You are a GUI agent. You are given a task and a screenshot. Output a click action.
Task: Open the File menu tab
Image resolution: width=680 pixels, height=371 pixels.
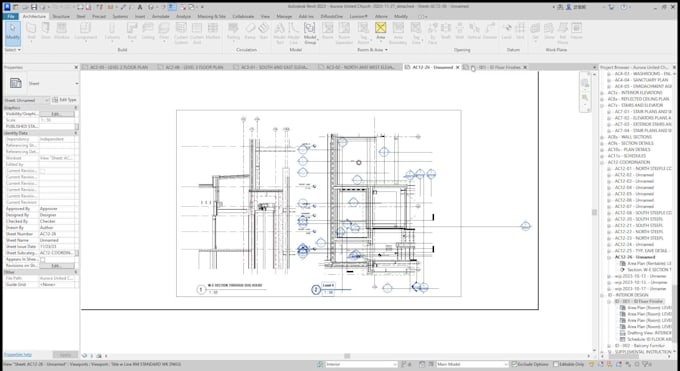(11, 16)
